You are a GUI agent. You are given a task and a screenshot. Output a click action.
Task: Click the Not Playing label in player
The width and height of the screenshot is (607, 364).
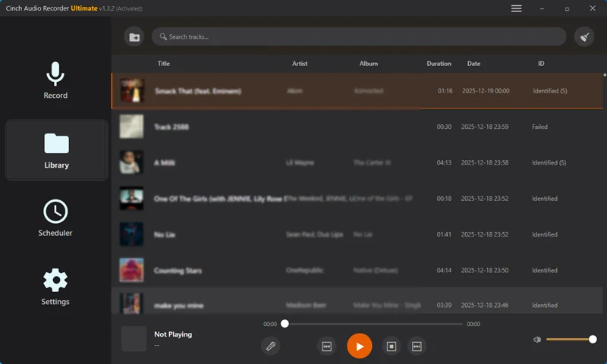point(173,334)
